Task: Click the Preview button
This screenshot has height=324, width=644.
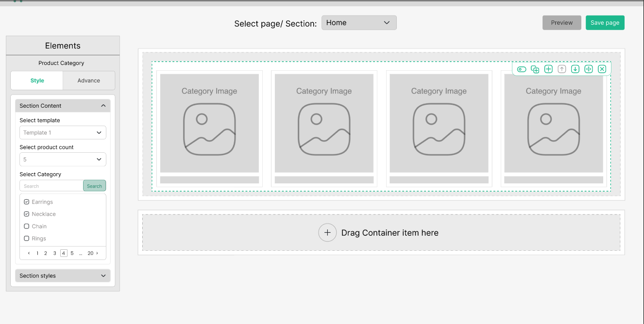Action: [x=562, y=23]
